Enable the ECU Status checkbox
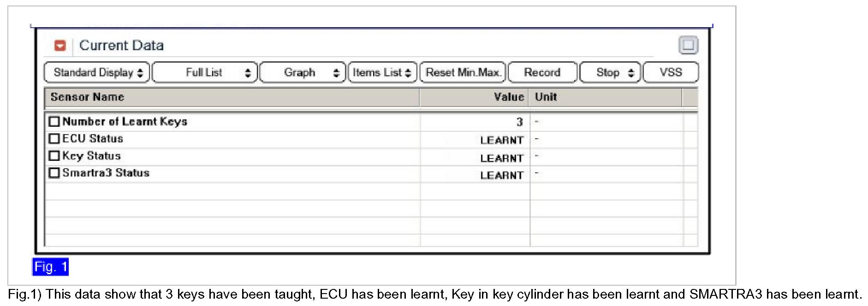Image resolution: width=868 pixels, height=306 pixels. coord(54,139)
